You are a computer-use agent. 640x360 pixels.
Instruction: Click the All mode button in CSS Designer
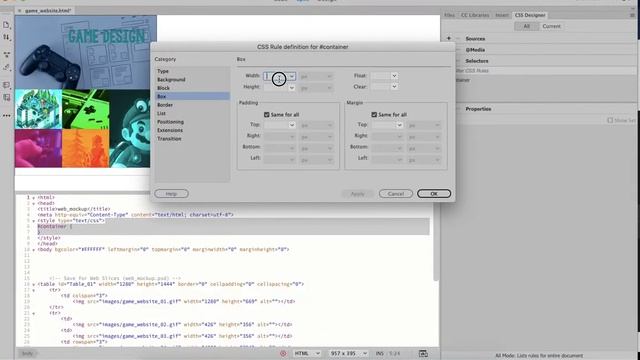pos(527,26)
